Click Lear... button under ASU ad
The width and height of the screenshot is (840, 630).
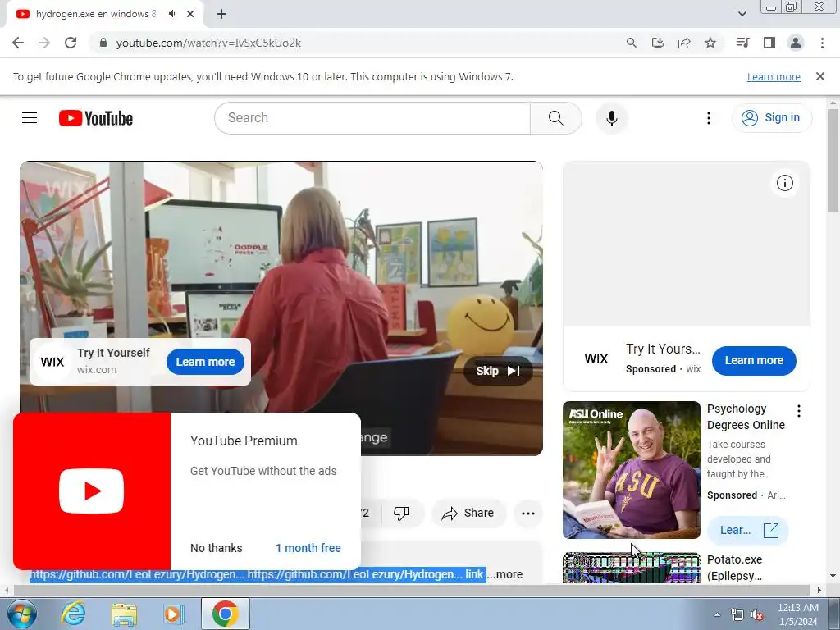point(748,531)
